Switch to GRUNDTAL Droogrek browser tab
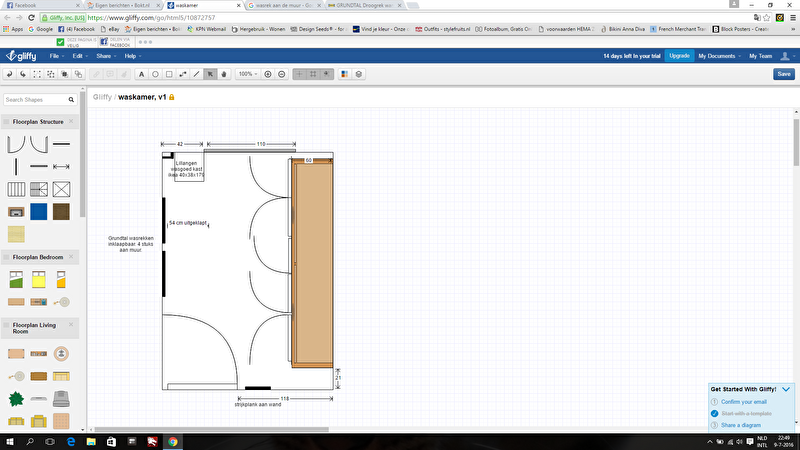The width and height of the screenshot is (800, 450). (x=364, y=5)
